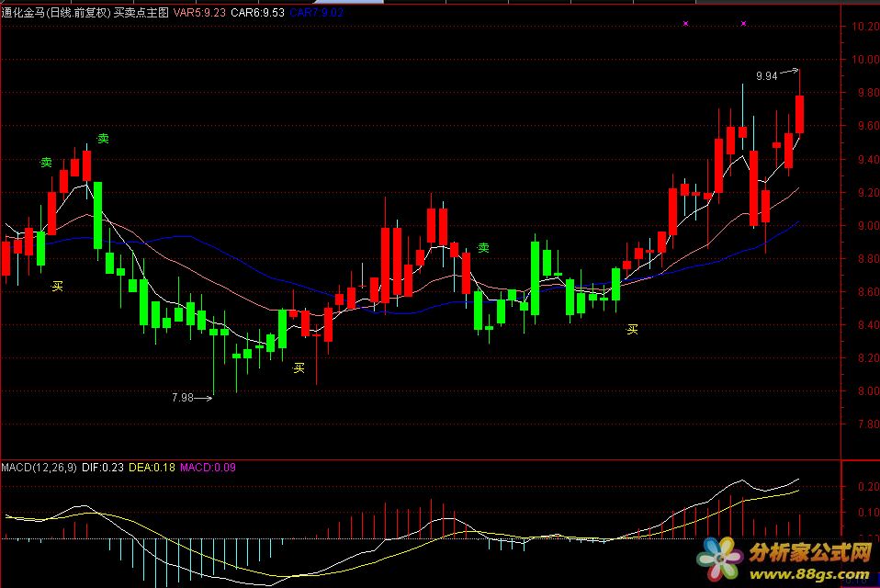This screenshot has width=880, height=588.
Task: Click the 9.00 price axis label
Action: coord(868,225)
